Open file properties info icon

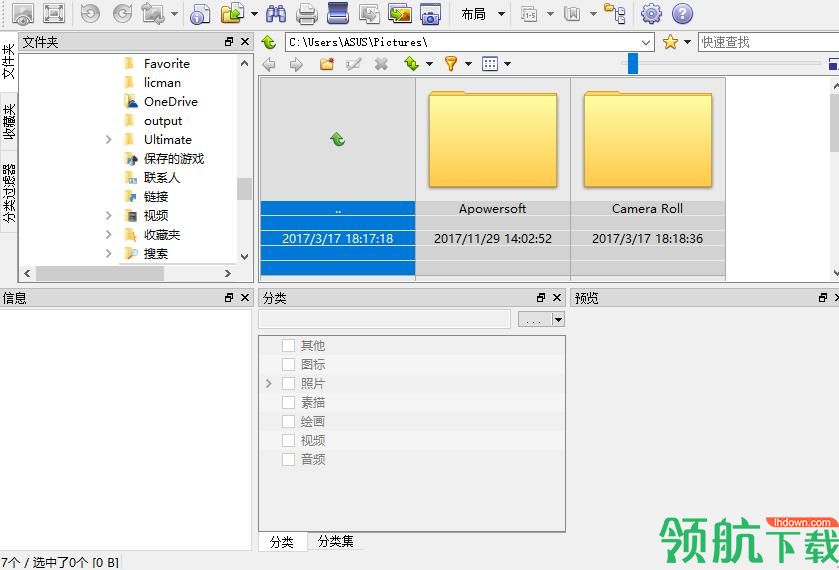(x=200, y=14)
